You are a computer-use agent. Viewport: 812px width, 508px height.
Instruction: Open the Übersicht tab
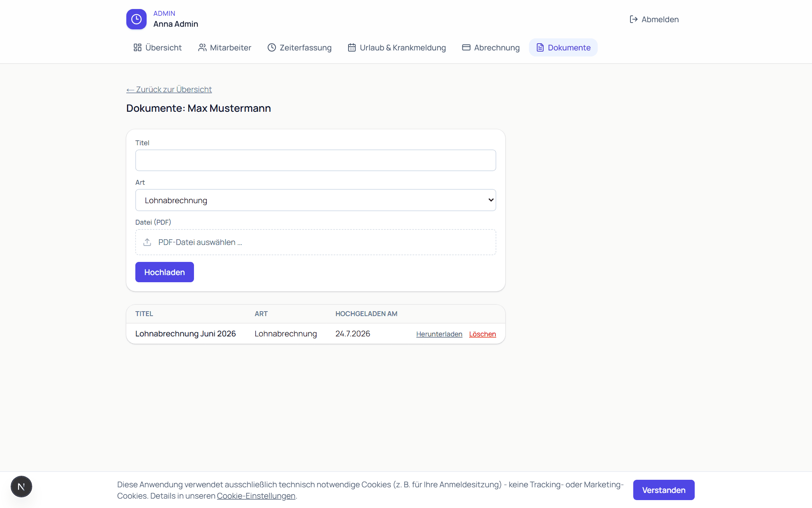[x=158, y=47]
